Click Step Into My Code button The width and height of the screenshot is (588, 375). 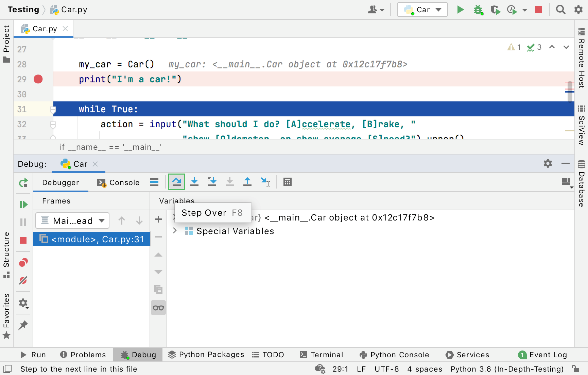pyautogui.click(x=212, y=182)
